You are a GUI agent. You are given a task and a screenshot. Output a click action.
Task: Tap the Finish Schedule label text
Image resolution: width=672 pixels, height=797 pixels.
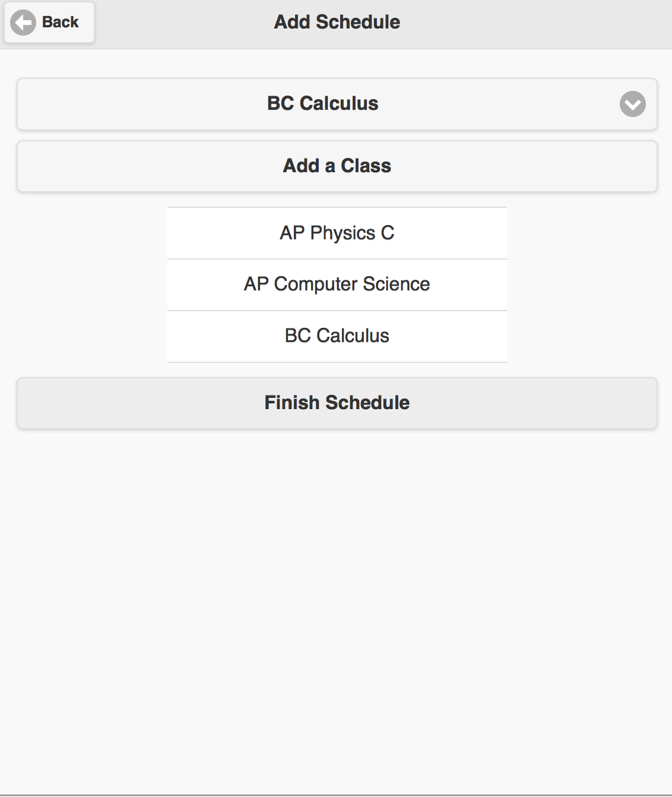(x=337, y=403)
